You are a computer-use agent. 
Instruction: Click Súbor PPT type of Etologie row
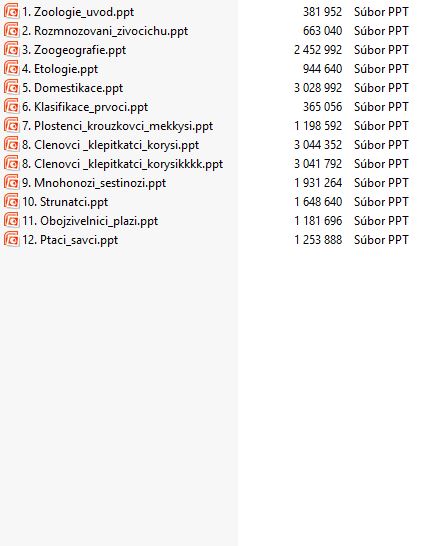pos(381,69)
